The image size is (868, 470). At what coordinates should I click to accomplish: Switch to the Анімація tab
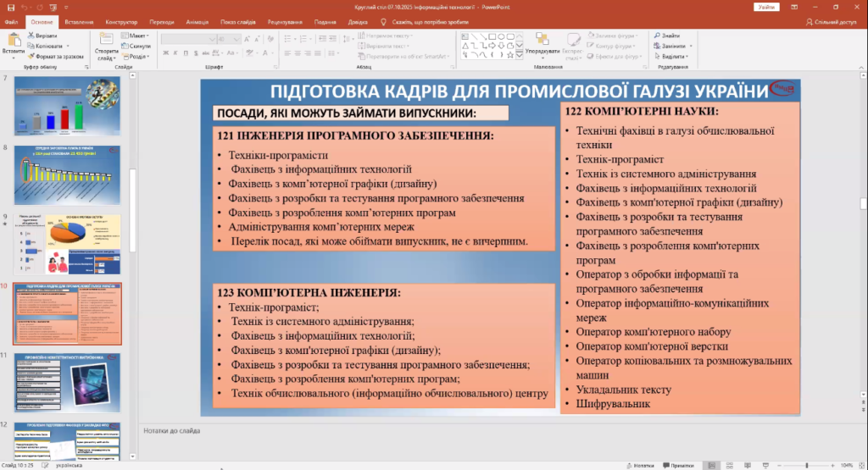(197, 22)
